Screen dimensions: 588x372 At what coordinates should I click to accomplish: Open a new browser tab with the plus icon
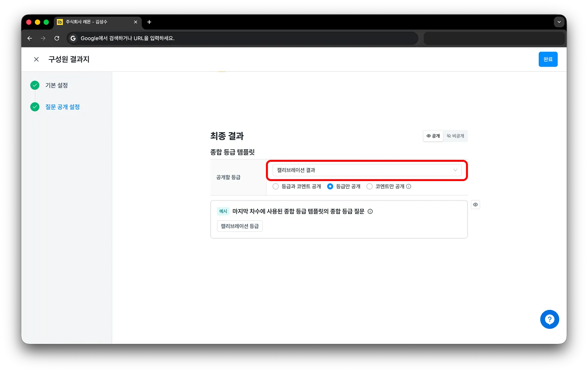[149, 22]
